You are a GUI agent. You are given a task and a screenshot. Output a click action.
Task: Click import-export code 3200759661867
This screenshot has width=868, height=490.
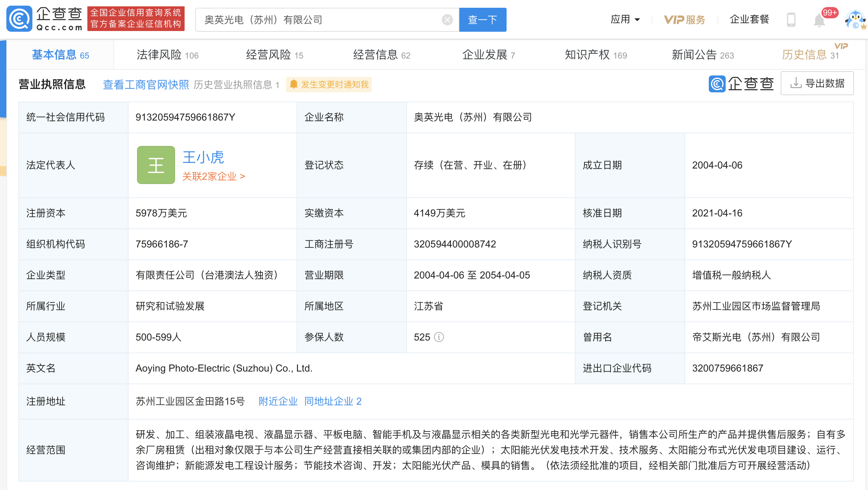[x=728, y=368]
